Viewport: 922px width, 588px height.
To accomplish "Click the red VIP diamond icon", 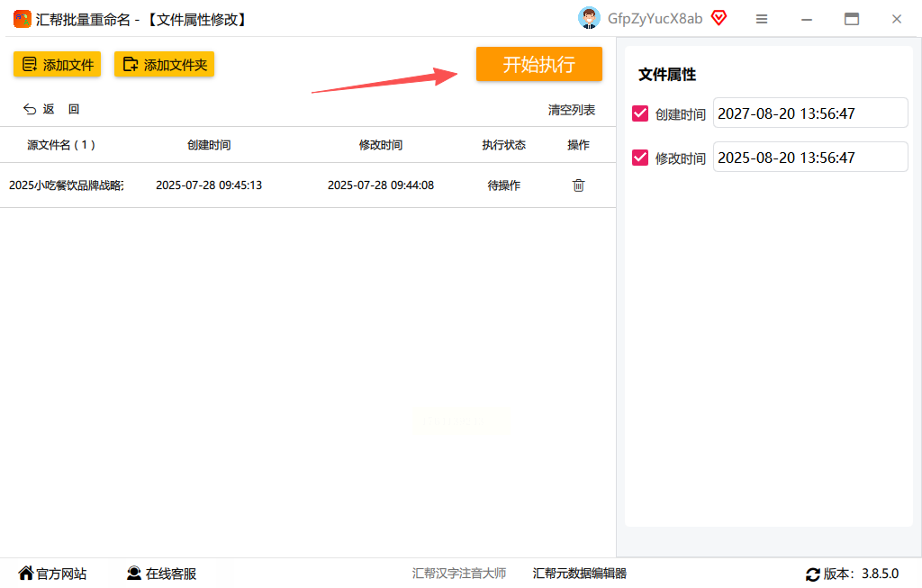I will pyautogui.click(x=719, y=18).
